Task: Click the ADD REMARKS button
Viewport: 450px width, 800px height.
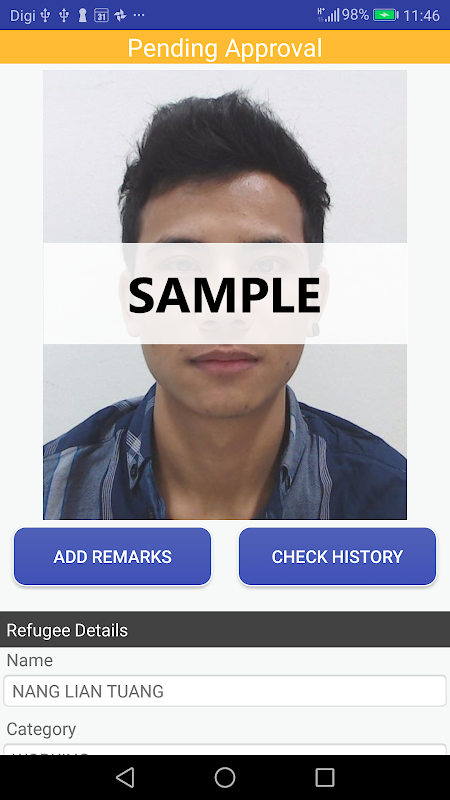Action: [x=112, y=556]
